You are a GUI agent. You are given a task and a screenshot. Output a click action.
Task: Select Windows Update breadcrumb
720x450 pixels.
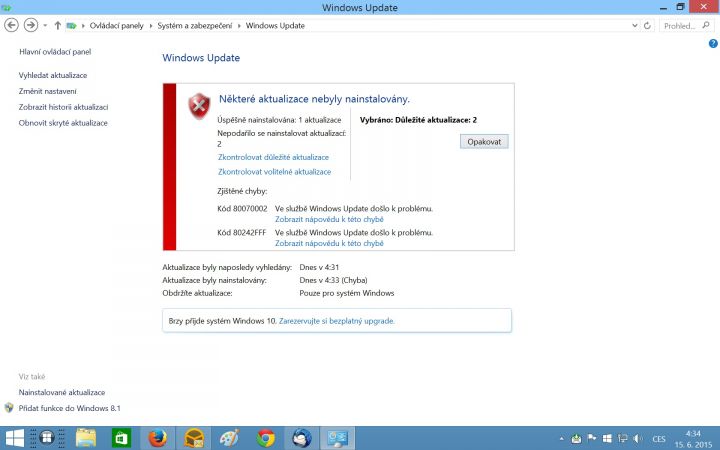click(x=275, y=26)
